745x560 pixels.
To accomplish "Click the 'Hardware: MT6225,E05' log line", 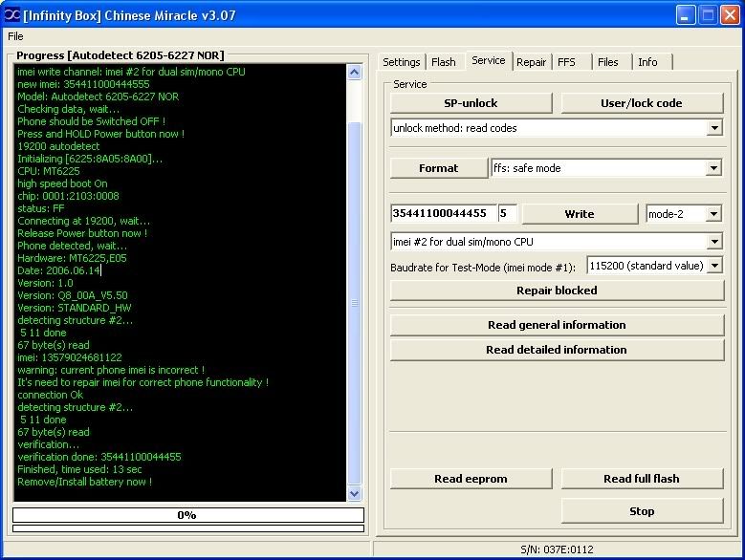I will coord(72,258).
